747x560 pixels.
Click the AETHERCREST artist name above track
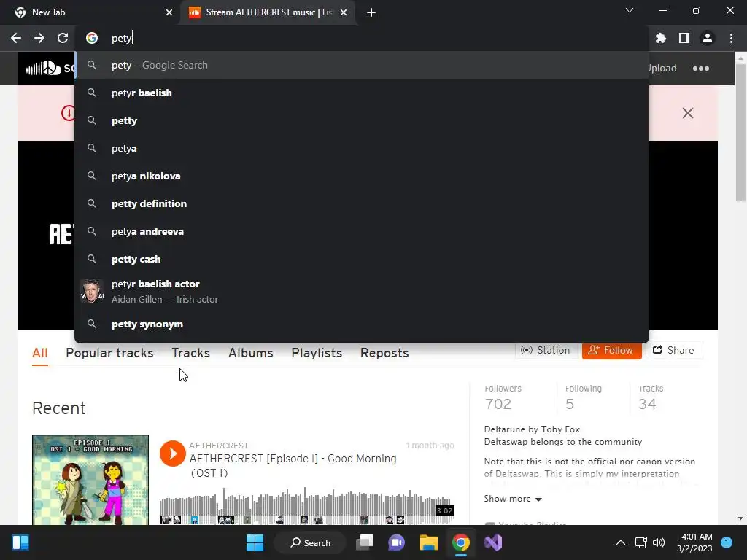pos(219,446)
